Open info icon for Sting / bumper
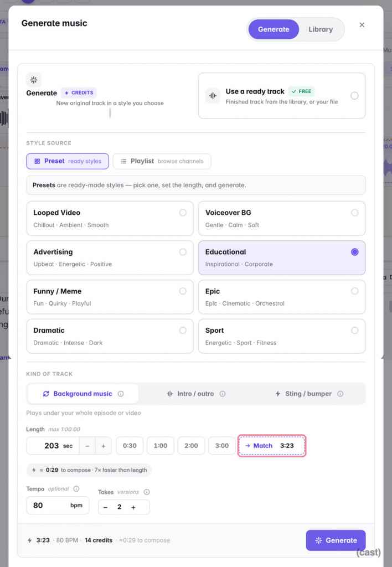Viewport: 392px width, 567px height. [x=341, y=394]
